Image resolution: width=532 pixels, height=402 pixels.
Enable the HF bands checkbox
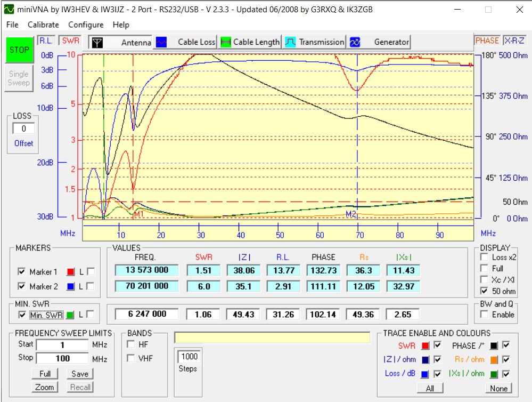130,345
